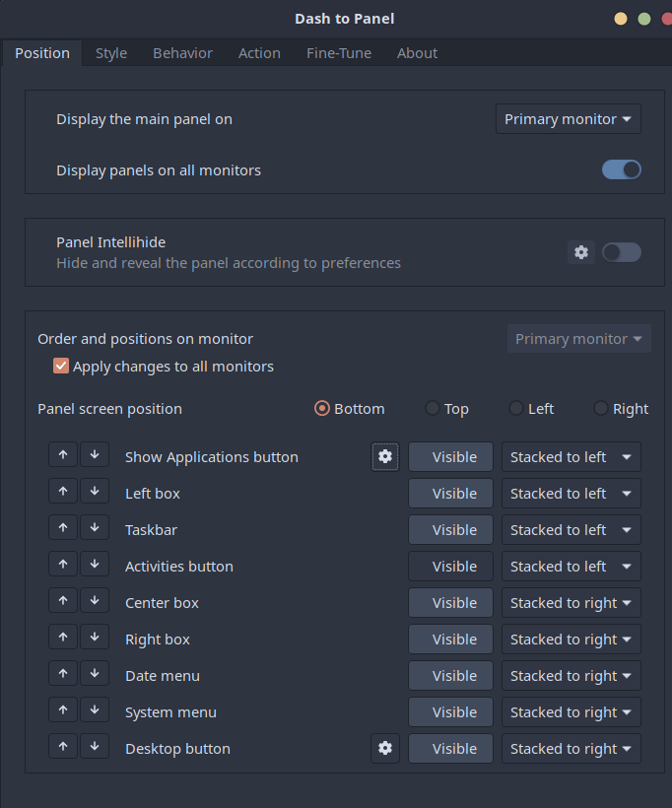This screenshot has height=808, width=672.
Task: Click Visible button for the Date menu
Action: [x=449, y=675]
